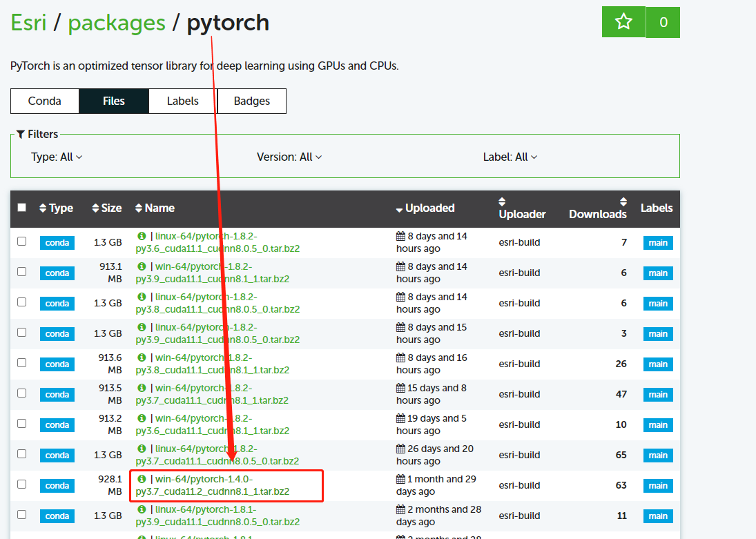Download linux-64/pytorch-1.8.2-py3.9_cuda11.1 file
756x539 pixels.
tap(217, 333)
